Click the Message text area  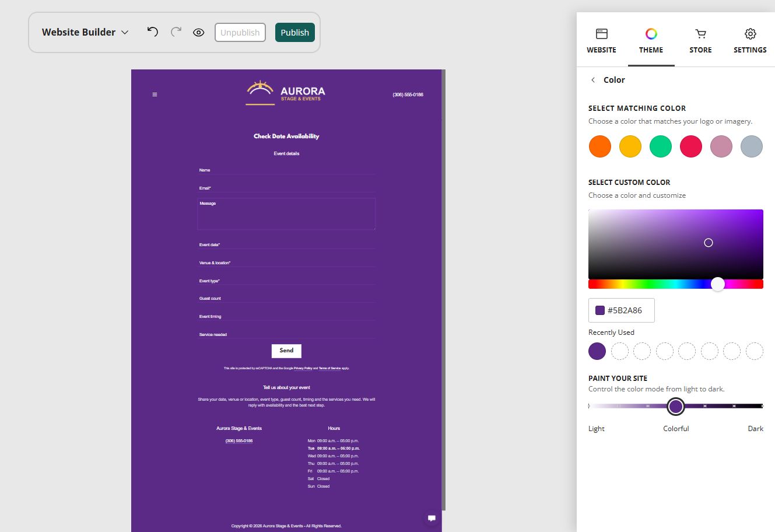pyautogui.click(x=286, y=213)
